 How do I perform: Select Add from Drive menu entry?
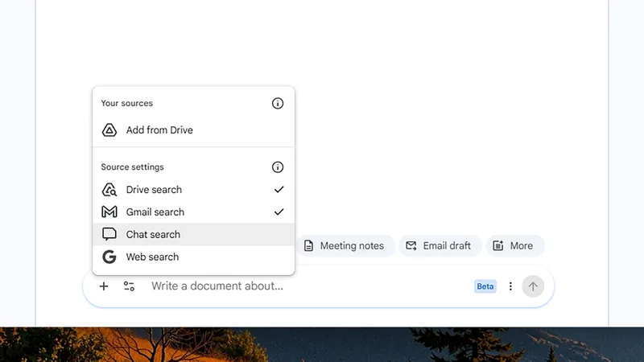[159, 130]
